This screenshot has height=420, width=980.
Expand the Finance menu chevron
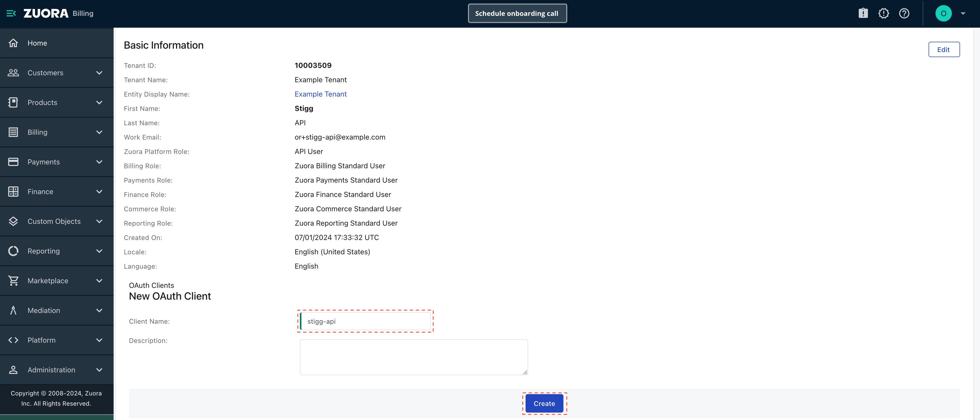(99, 192)
